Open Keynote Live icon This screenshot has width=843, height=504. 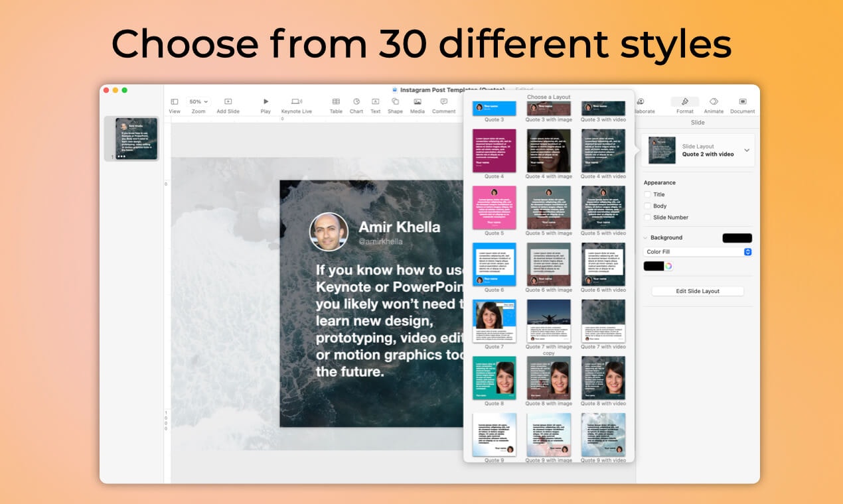click(x=297, y=101)
